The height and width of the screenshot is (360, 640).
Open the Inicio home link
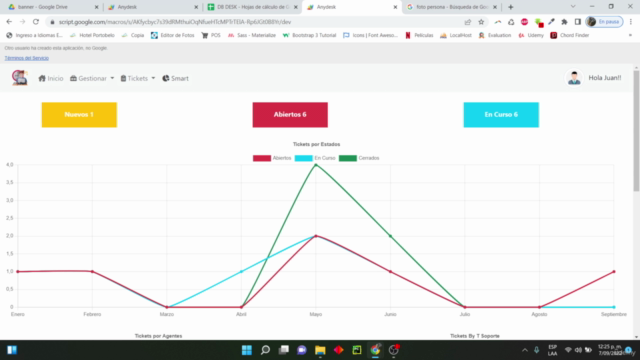pyautogui.click(x=51, y=78)
